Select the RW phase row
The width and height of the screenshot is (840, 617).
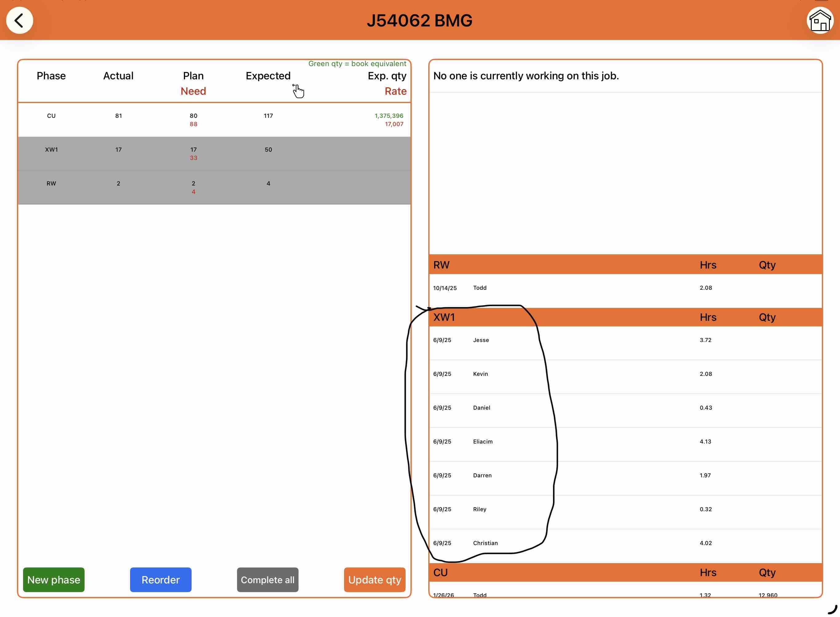pos(214,187)
